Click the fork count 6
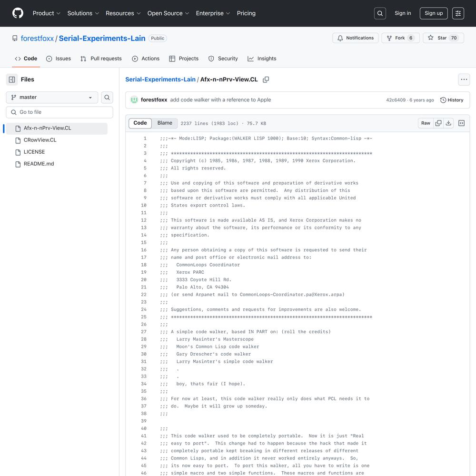 411,38
